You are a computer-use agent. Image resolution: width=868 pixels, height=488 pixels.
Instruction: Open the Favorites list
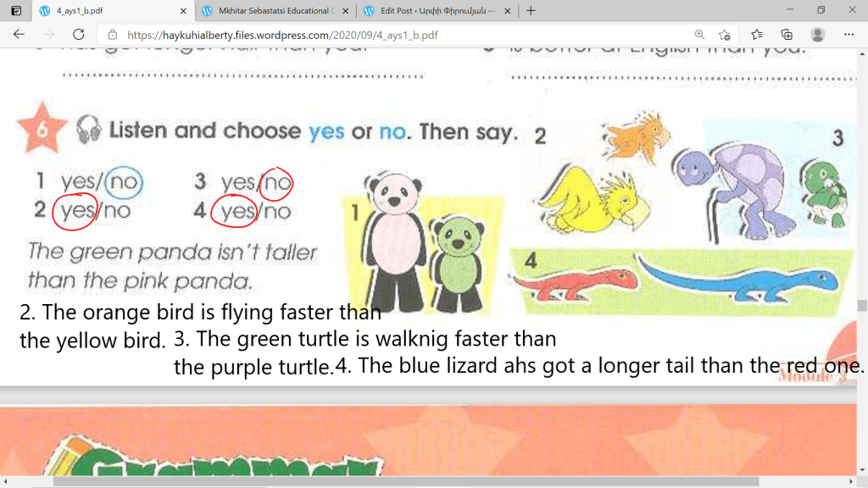756,35
